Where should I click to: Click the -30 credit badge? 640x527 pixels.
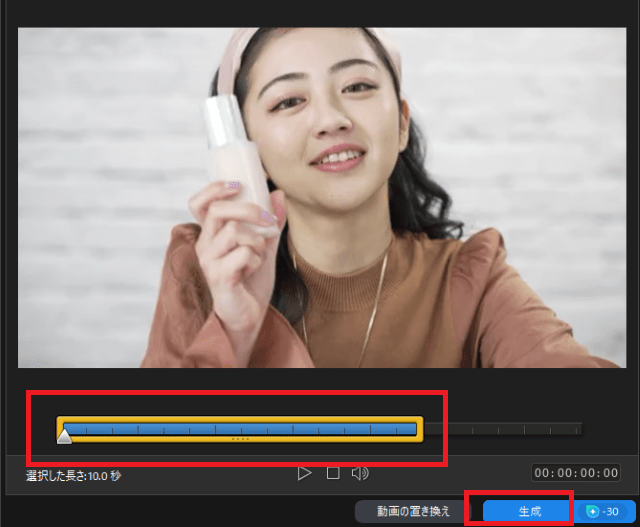click(602, 511)
